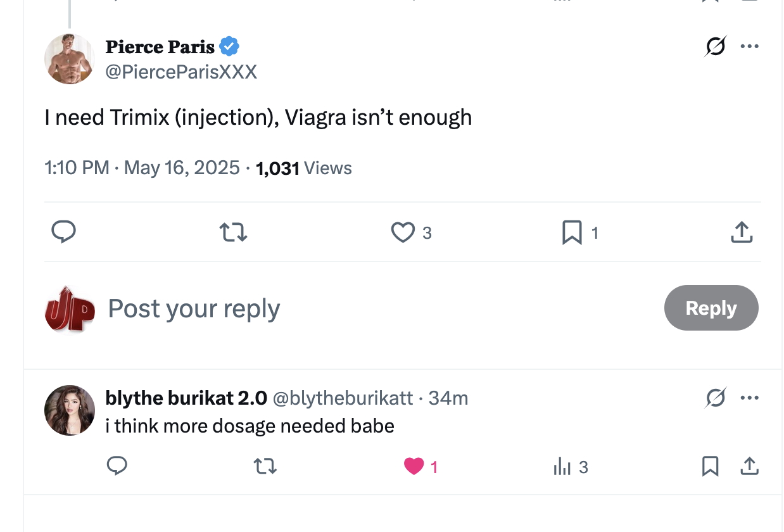Image resolution: width=784 pixels, height=532 pixels.
Task: Repost blythe burikat's comment
Action: coord(265,467)
